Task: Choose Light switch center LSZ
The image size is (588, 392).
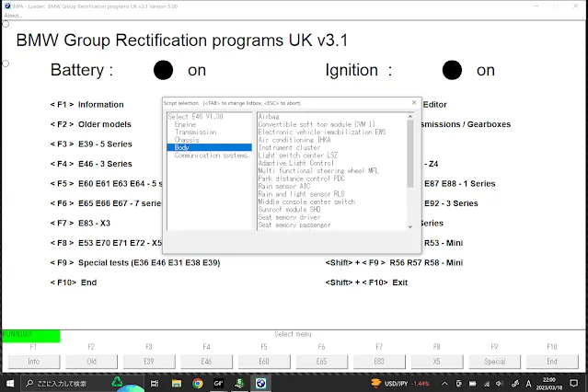Action: pyautogui.click(x=298, y=156)
